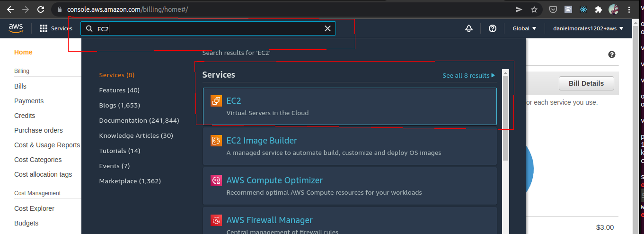Click the share/send page icon in address bar
Viewport: 644px width, 234px height.
(x=519, y=9)
